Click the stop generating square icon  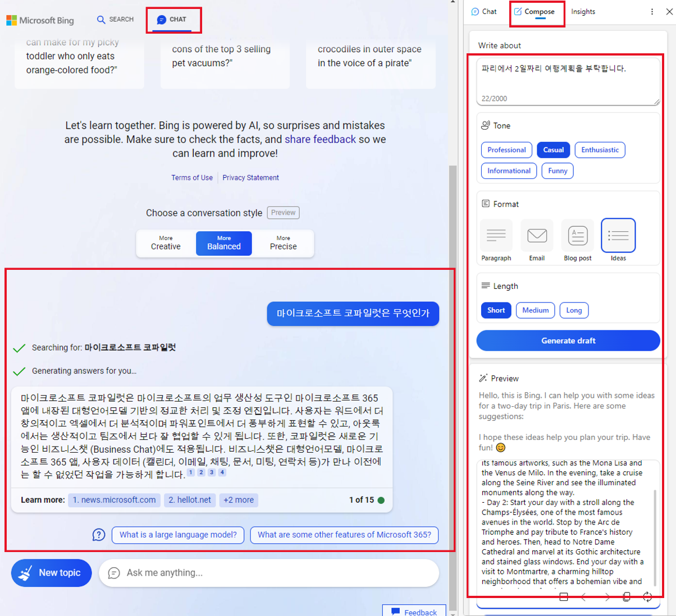pos(564,597)
